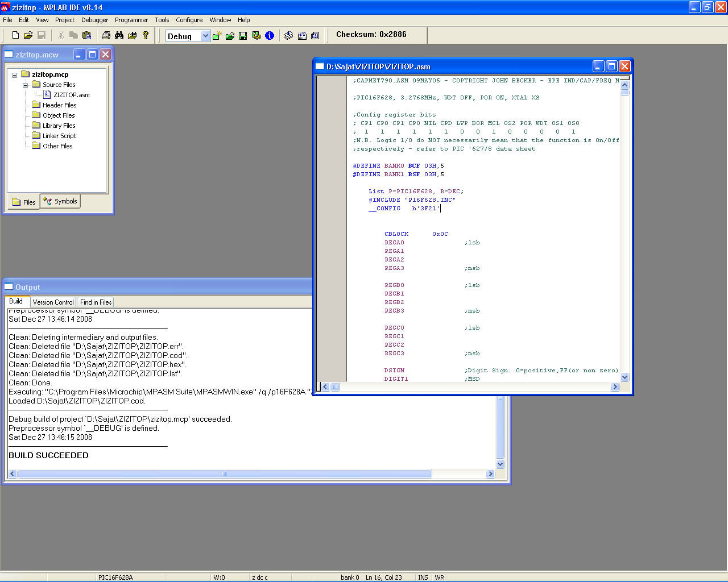This screenshot has width=728, height=582.
Task: Select ZIZITOP.asm in project tree
Action: tap(71, 95)
